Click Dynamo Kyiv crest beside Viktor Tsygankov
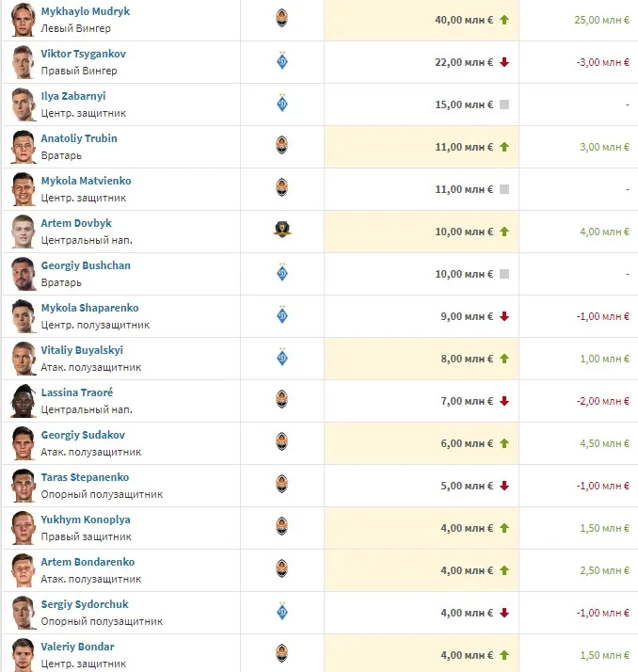The image size is (638, 672). 281,61
